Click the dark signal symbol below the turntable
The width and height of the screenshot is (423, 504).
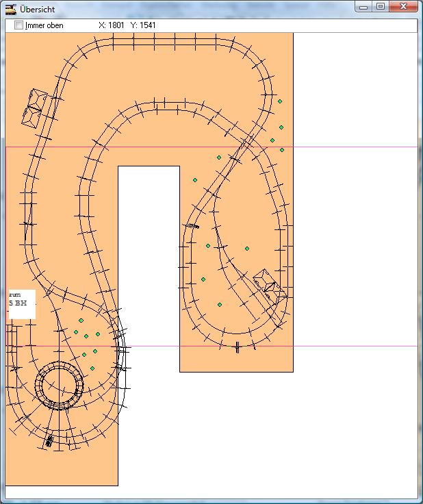(49, 440)
